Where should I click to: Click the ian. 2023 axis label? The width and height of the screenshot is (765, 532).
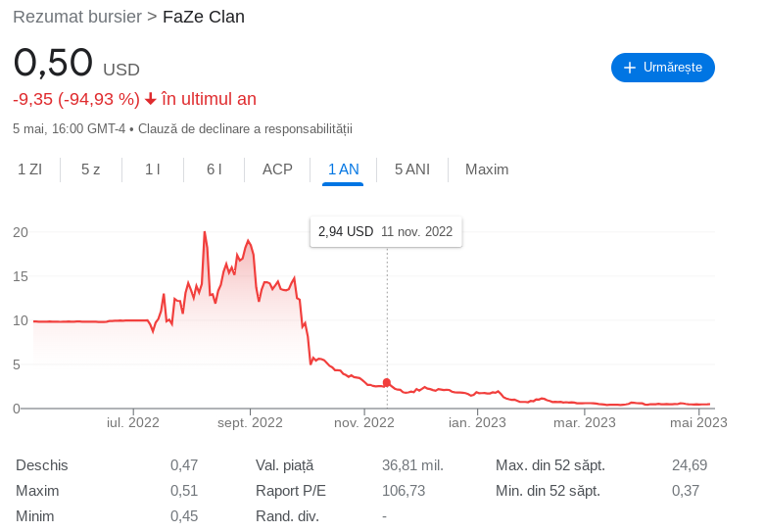coord(477,422)
